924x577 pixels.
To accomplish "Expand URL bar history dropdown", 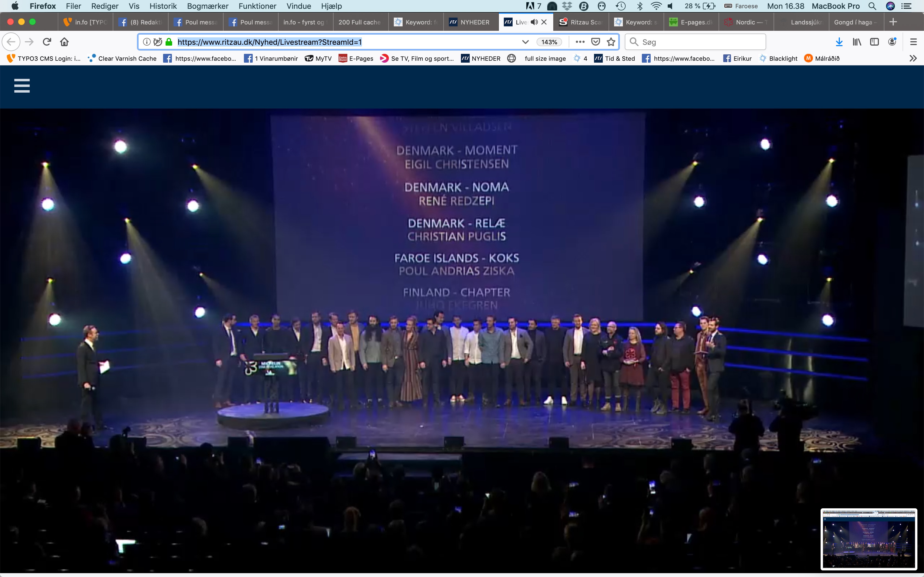I will coord(525,42).
